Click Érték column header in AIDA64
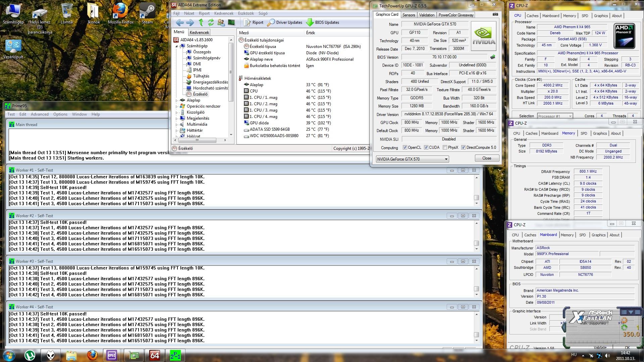This screenshot has height=362, width=644. point(336,33)
